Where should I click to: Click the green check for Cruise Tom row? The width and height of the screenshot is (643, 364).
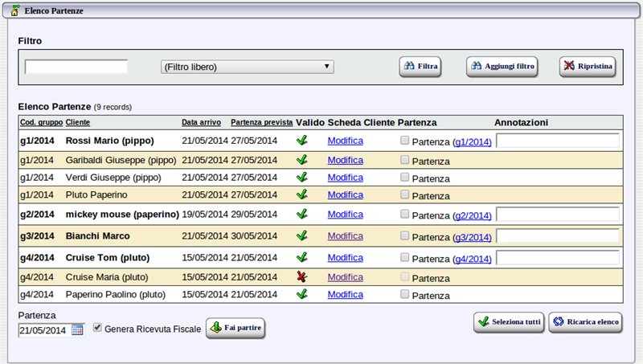coord(302,258)
